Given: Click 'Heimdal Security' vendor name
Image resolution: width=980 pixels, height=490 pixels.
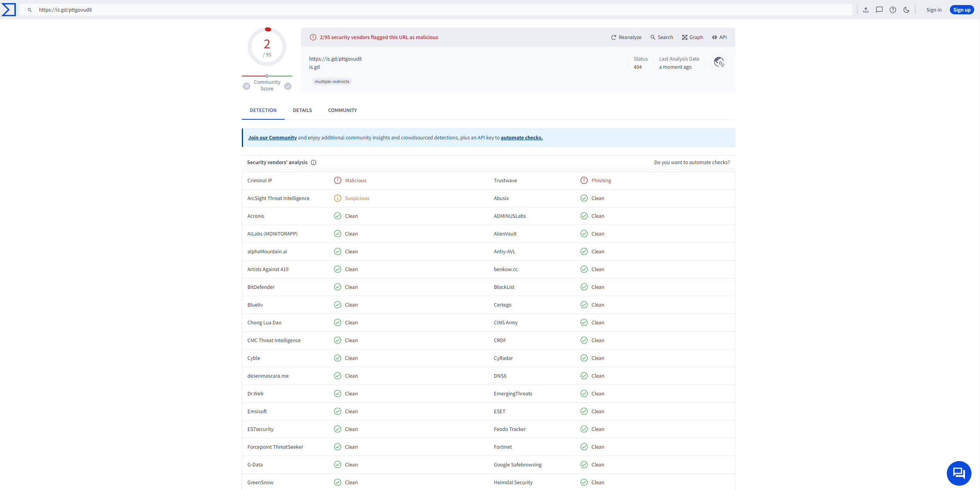Looking at the screenshot, I should point(513,483).
